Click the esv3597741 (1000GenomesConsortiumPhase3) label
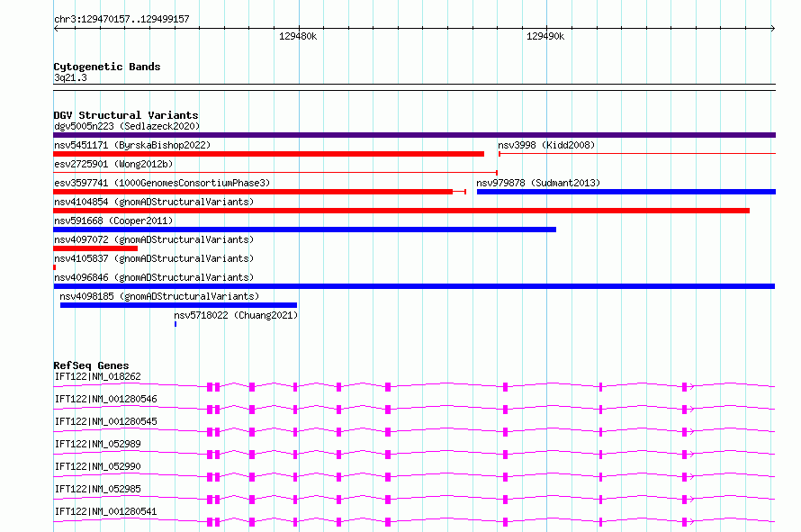The width and height of the screenshot is (801, 532). point(162,183)
